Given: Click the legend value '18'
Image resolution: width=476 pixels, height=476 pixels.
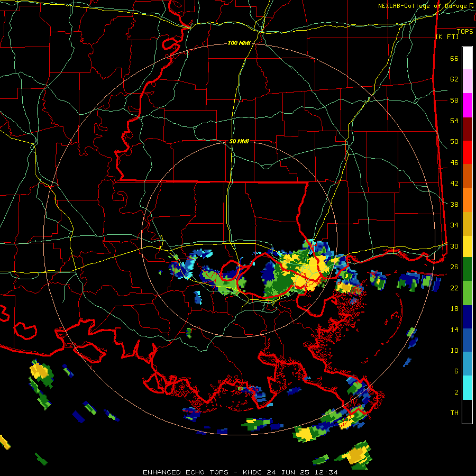Looking at the screenshot, I should click(454, 309).
